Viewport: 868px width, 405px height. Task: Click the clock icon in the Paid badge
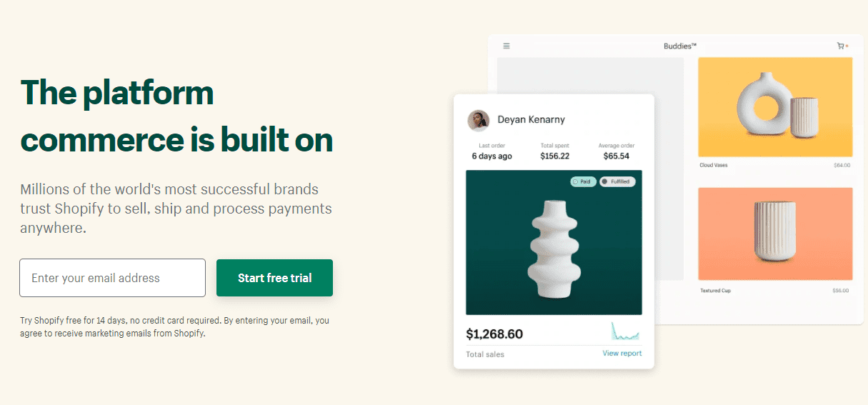pyautogui.click(x=576, y=181)
